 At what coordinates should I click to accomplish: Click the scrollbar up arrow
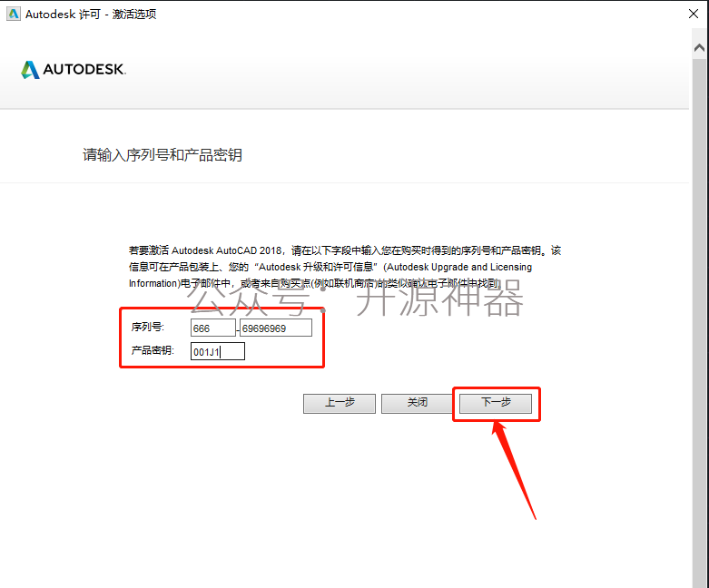[699, 48]
